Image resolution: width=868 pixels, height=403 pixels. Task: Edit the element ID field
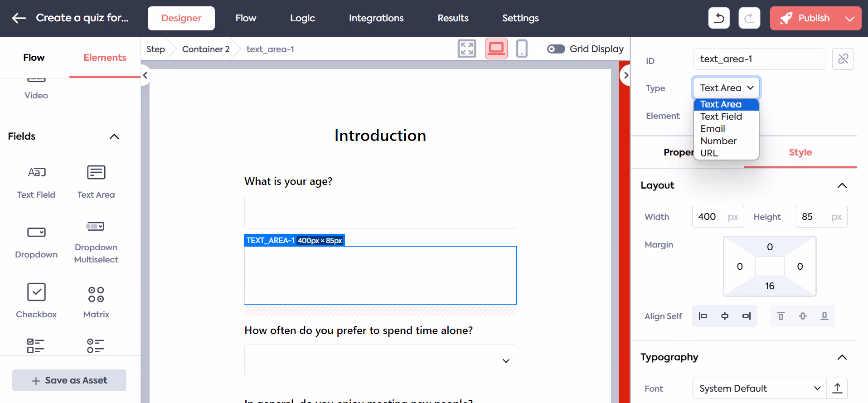[759, 59]
